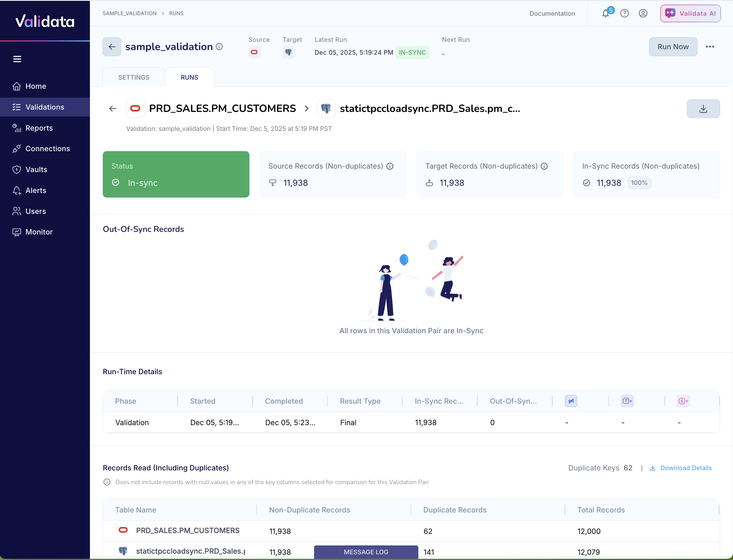This screenshot has width=733, height=560.
Task: Click the T+ column header icon
Action: point(627,401)
